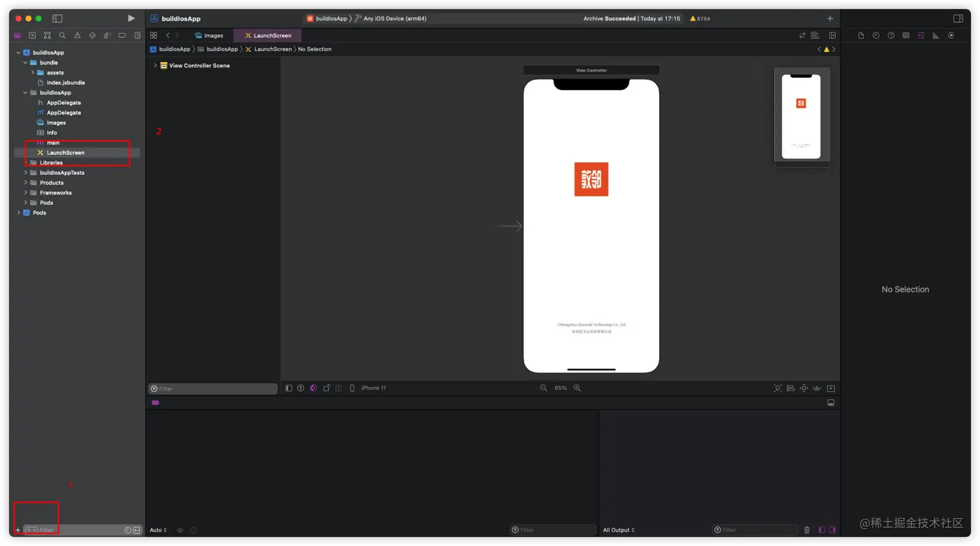Click LaunchScreen in the jump bar
This screenshot has width=980, height=546.
(x=268, y=49)
